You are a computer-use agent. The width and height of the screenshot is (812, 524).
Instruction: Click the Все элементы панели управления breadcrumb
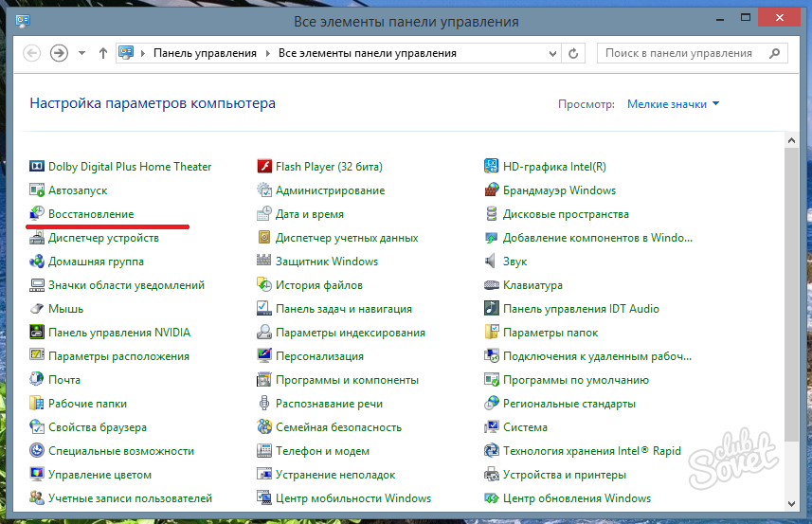tap(367, 54)
